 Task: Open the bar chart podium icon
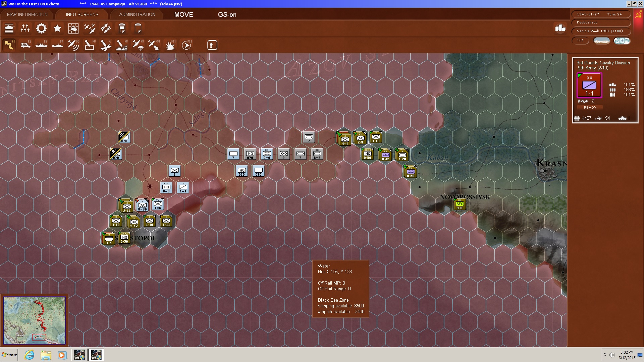560,28
